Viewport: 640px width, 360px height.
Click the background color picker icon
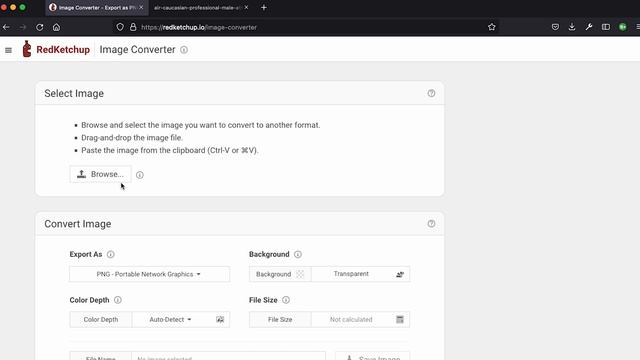400,274
